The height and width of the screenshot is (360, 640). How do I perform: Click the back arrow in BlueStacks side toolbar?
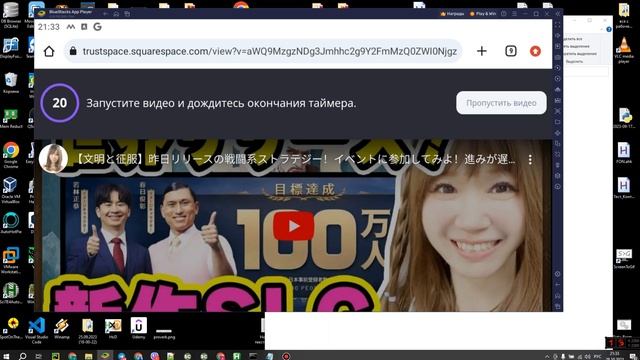click(558, 284)
